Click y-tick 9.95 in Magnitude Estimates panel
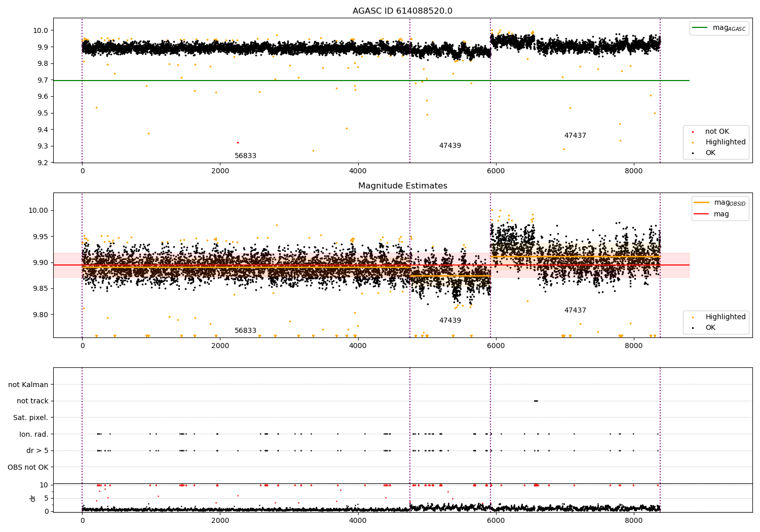 click(x=41, y=237)
